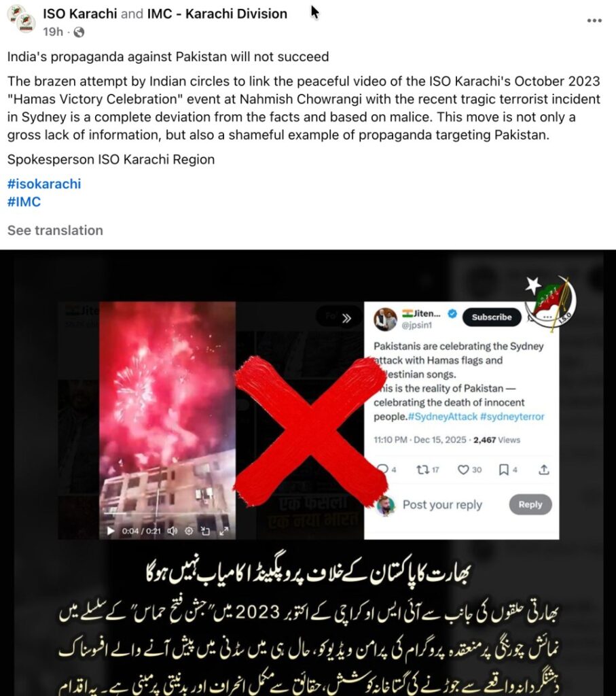This screenshot has height=696, width=616.
Task: Click the Post your reply field
Action: [442, 505]
